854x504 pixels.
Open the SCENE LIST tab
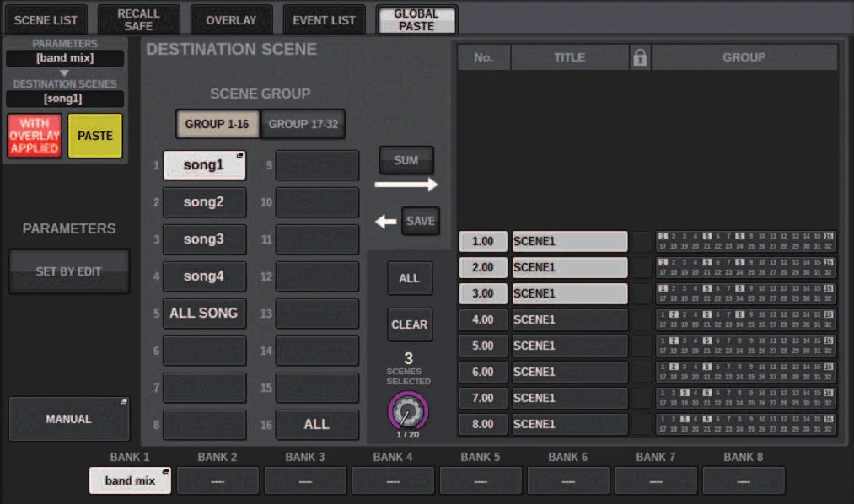click(46, 20)
